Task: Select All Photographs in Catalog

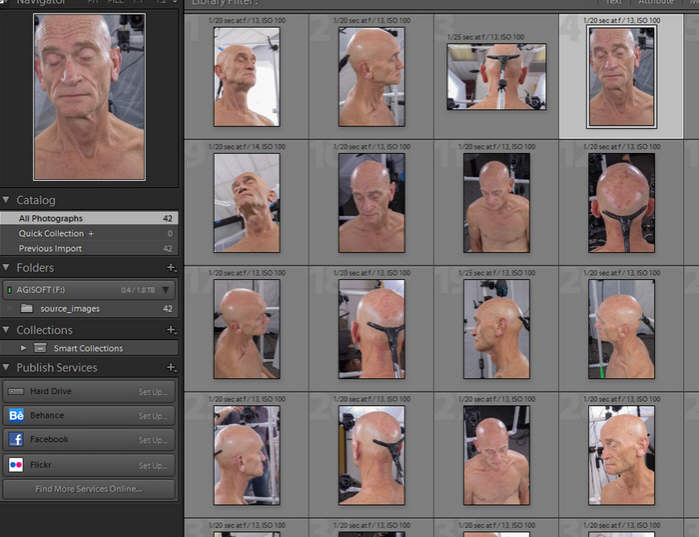Action: click(89, 218)
